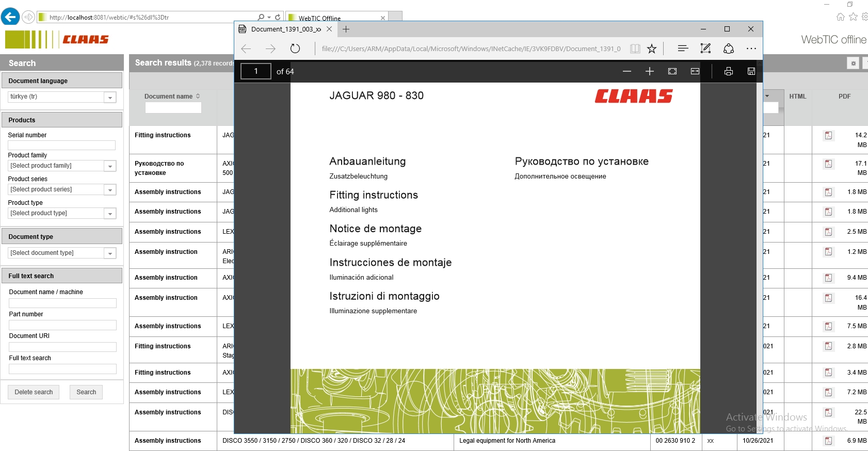The width and height of the screenshot is (868, 451).
Task: Click the search results settings gear icon
Action: click(x=854, y=63)
